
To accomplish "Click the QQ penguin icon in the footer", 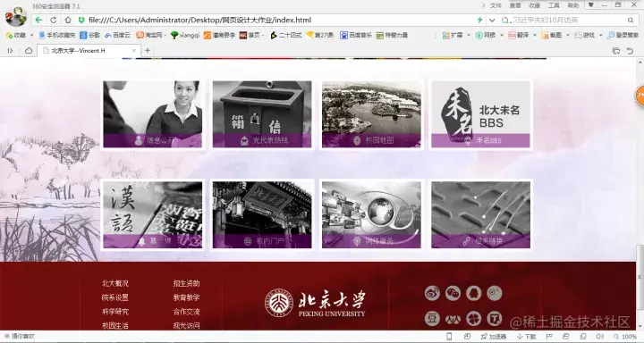I will (x=473, y=293).
